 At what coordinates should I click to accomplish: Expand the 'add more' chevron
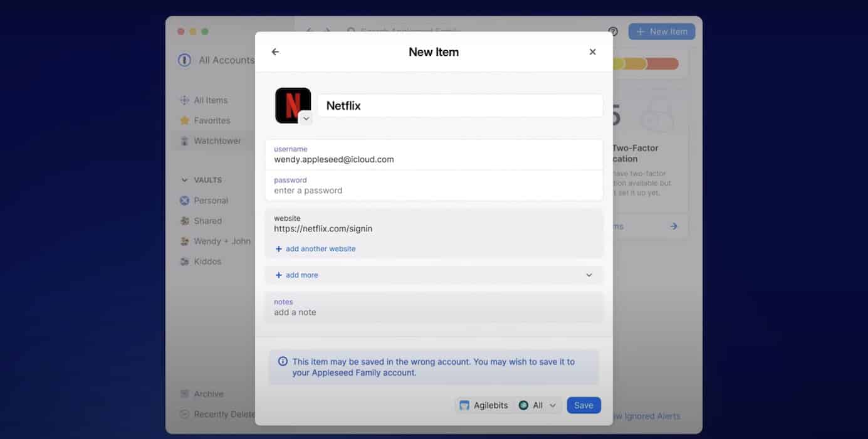[x=588, y=275]
